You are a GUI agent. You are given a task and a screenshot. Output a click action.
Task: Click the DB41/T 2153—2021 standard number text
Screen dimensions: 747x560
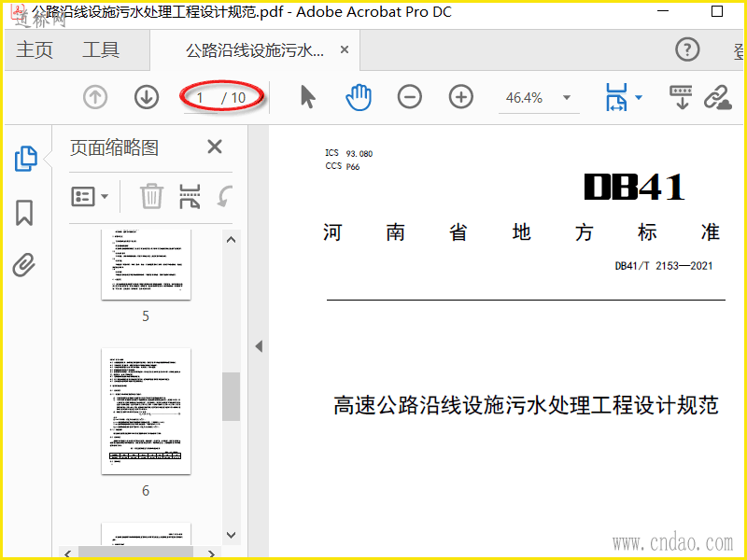[x=664, y=266]
